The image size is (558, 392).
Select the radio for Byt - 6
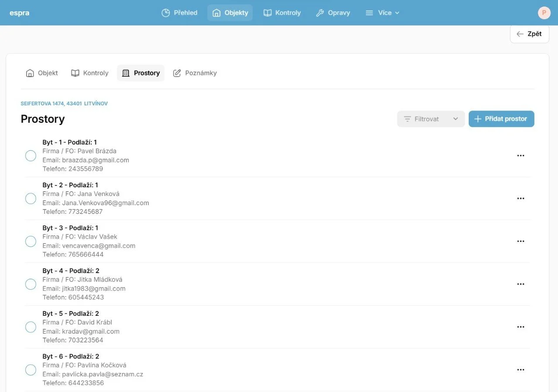coord(30,370)
